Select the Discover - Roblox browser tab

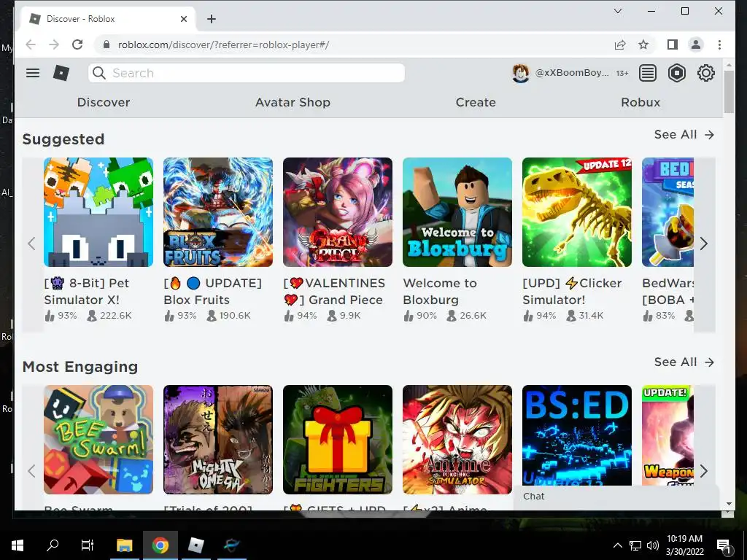pos(109,19)
